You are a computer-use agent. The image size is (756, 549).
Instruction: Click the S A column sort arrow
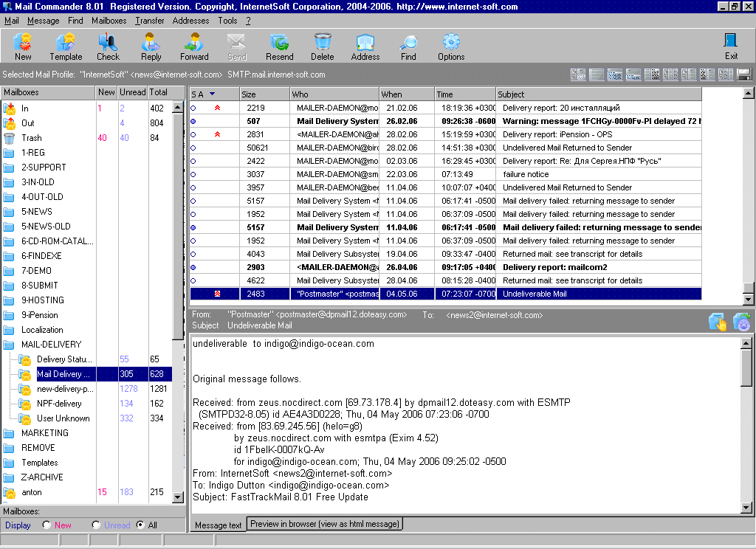[213, 94]
